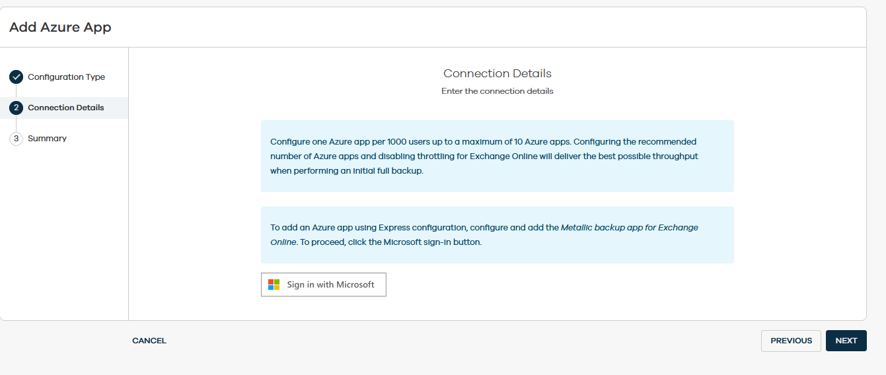Click 'Enter the connection details' subtitle
Screen dimensions: 886x375
click(x=497, y=91)
